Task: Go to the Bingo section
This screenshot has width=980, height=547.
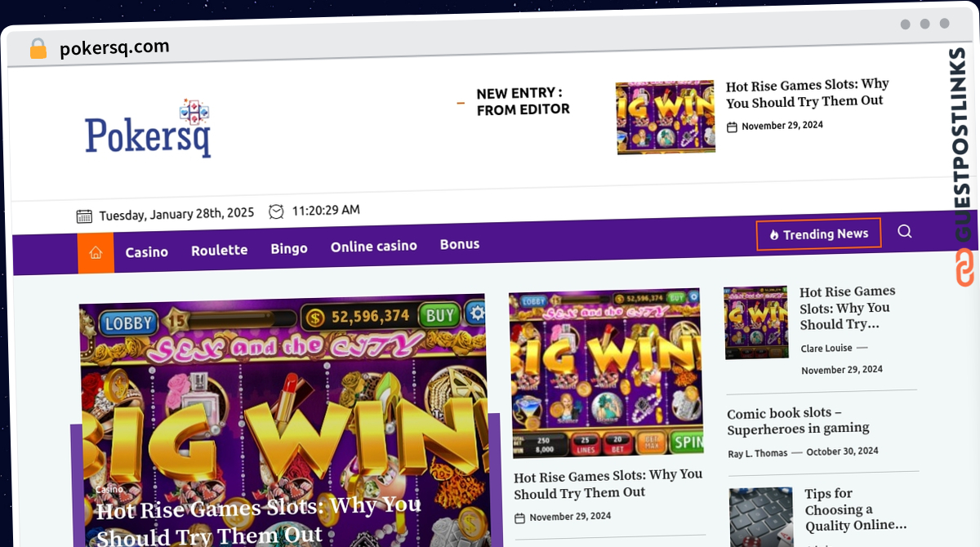Action: (289, 248)
